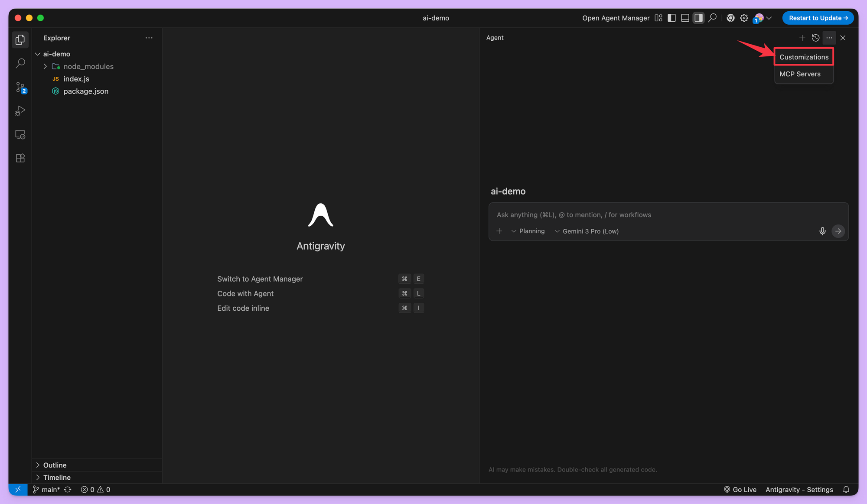Click Restart to Update button
The width and height of the screenshot is (867, 504).
(x=818, y=18)
